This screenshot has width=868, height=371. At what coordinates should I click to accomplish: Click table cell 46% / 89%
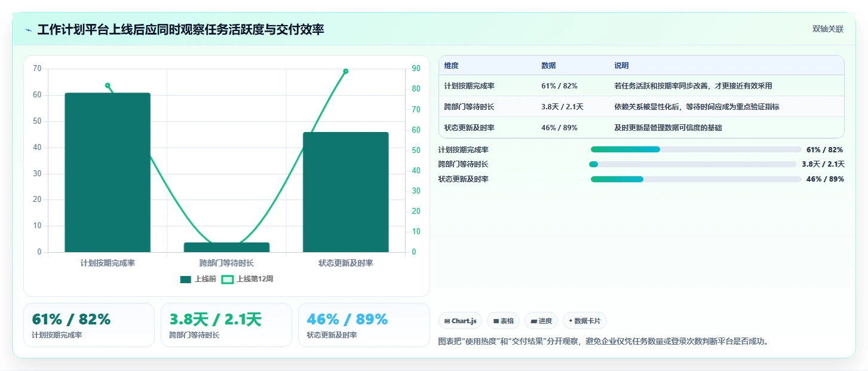click(559, 128)
